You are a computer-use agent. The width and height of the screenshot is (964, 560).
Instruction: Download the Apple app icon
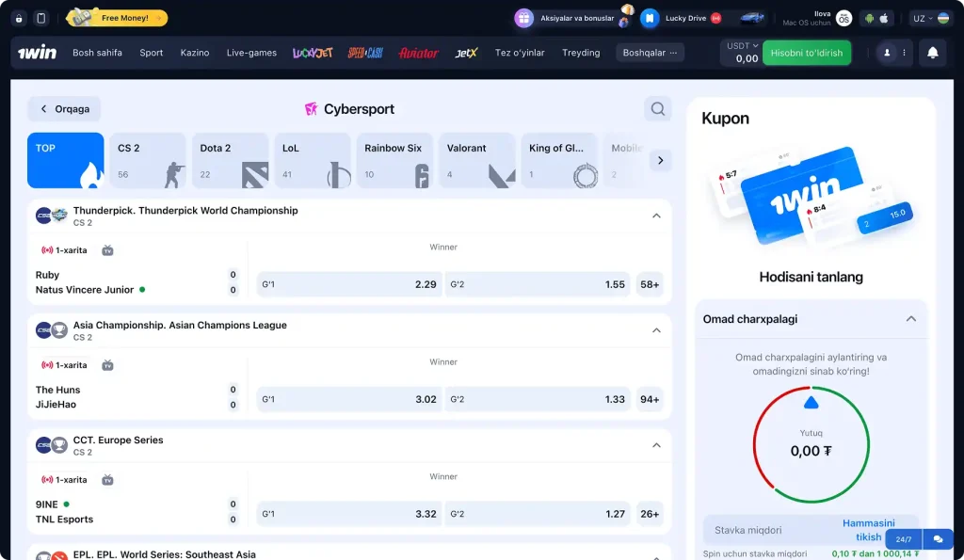(884, 19)
